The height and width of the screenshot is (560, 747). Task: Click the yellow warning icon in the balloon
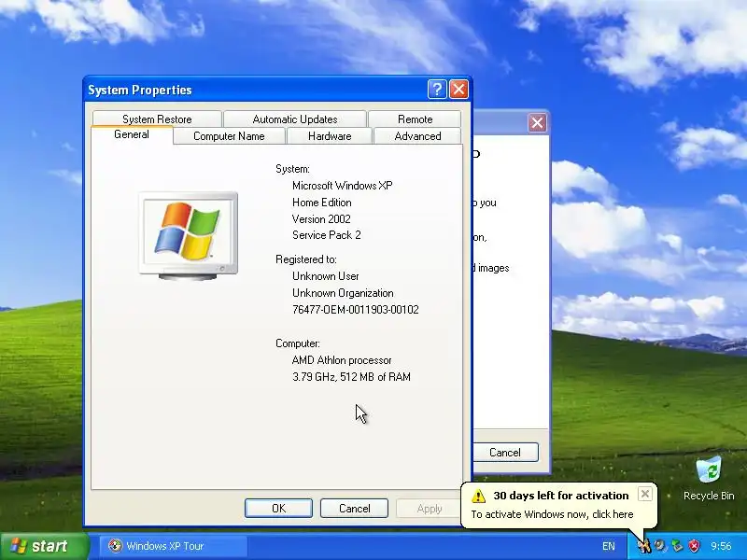tap(478, 496)
